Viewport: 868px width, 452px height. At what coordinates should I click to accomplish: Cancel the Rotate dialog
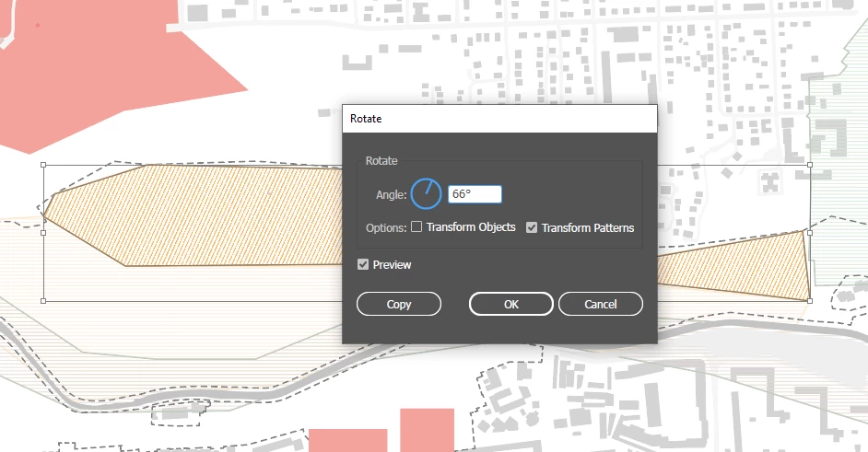coord(601,304)
